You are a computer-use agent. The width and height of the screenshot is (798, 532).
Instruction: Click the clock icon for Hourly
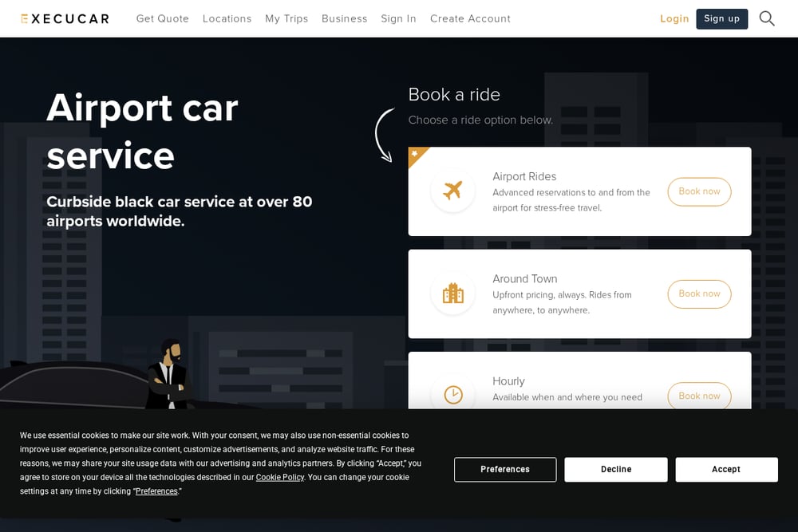[453, 395]
